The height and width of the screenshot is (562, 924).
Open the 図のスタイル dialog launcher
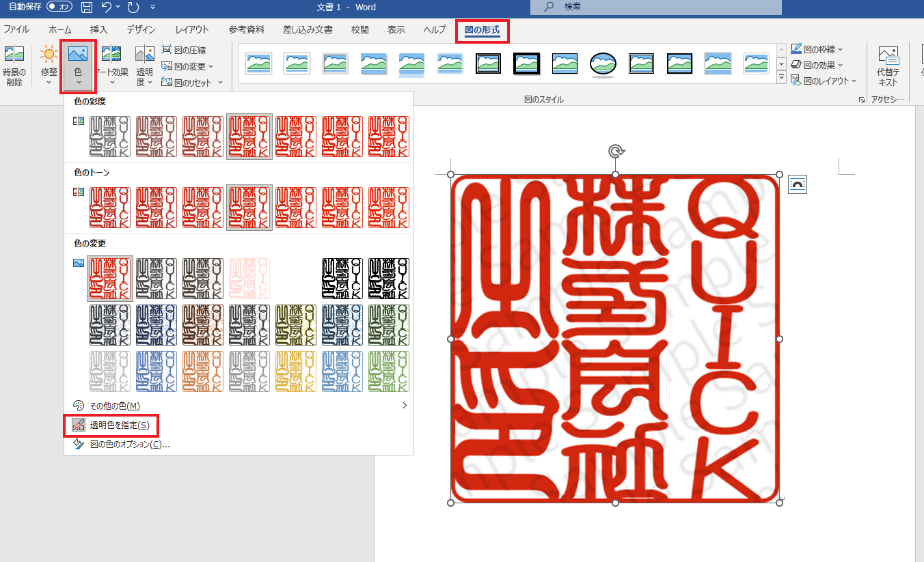point(860,100)
